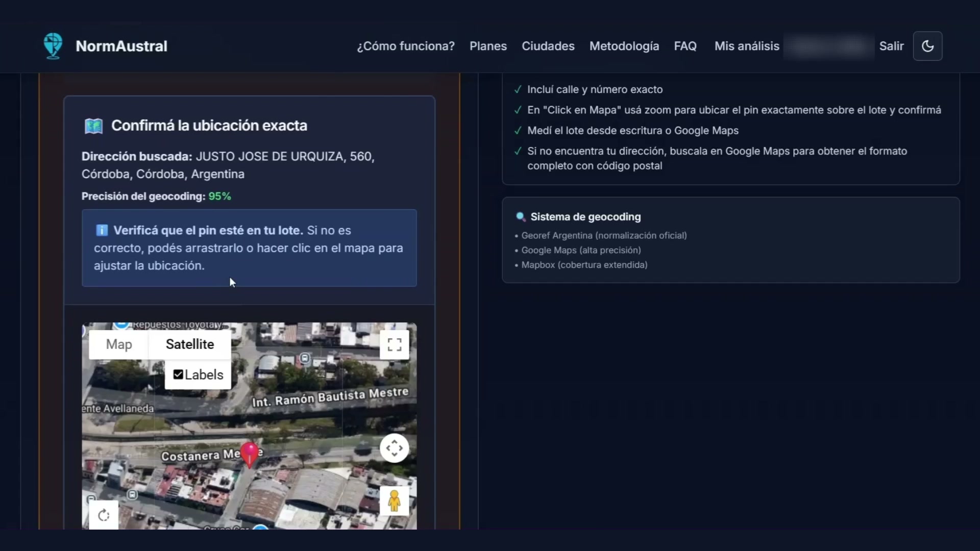Click the NormAustral brand name

click(x=121, y=46)
